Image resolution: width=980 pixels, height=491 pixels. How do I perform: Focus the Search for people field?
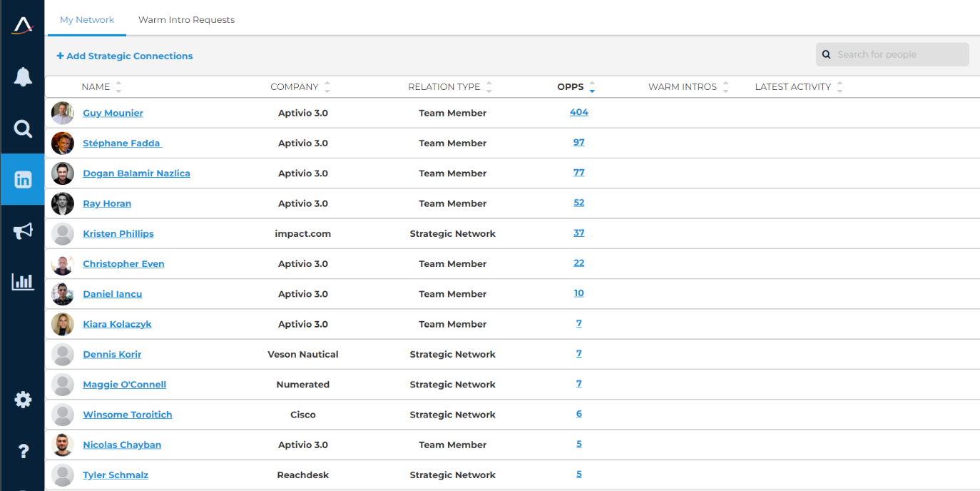[x=892, y=54]
